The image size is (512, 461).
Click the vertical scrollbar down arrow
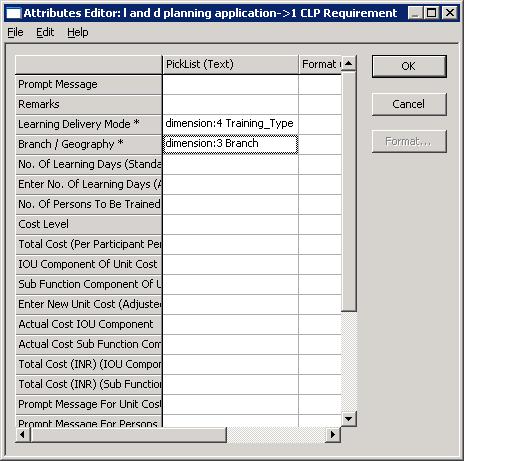point(349,419)
